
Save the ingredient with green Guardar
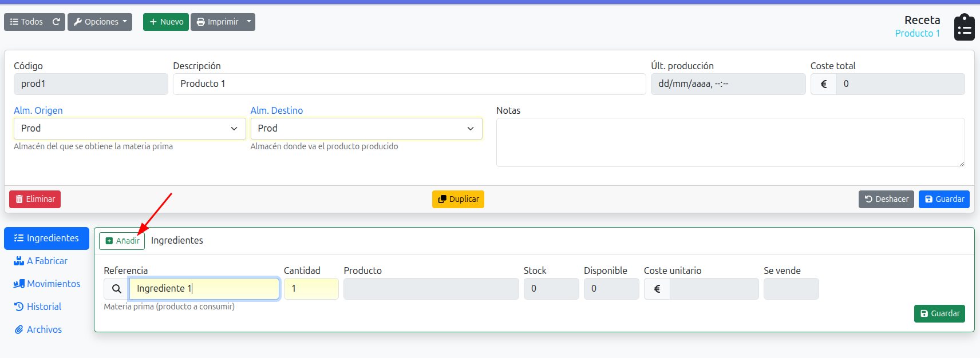[939, 313]
